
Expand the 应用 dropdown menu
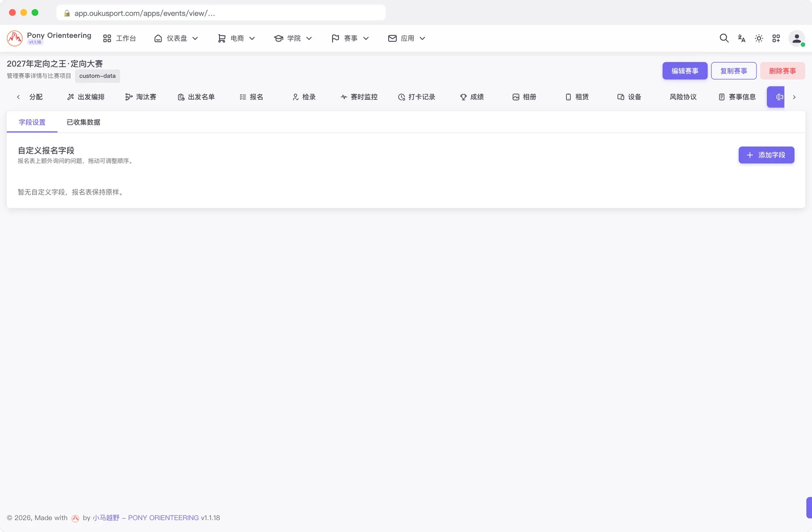[x=406, y=38]
